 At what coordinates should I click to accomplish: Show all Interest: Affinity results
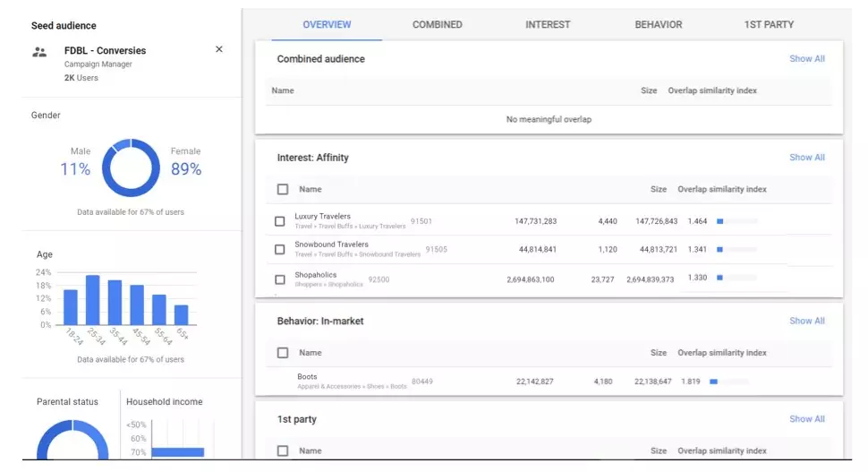[x=806, y=158]
